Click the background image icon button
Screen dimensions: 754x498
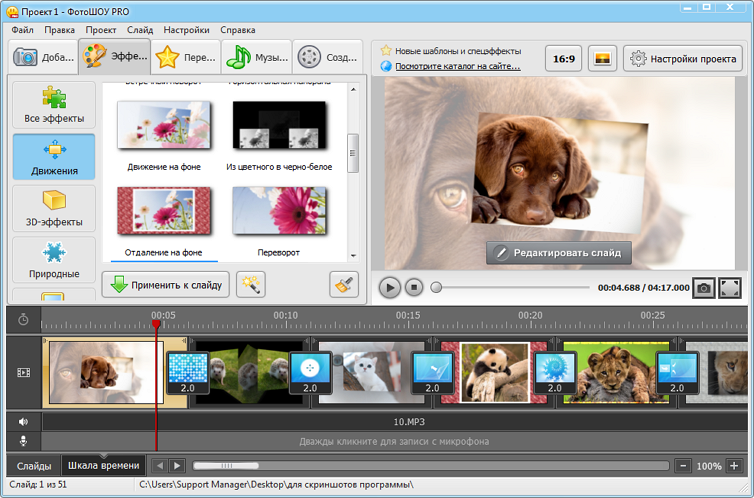tap(603, 59)
